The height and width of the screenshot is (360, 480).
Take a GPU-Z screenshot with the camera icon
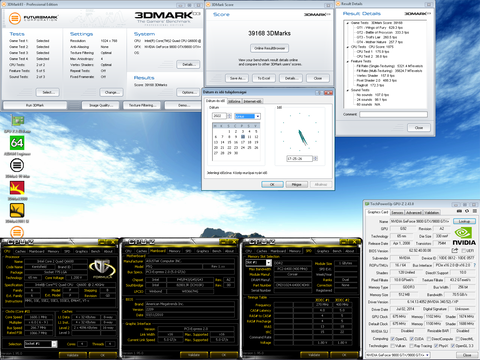click(x=459, y=211)
